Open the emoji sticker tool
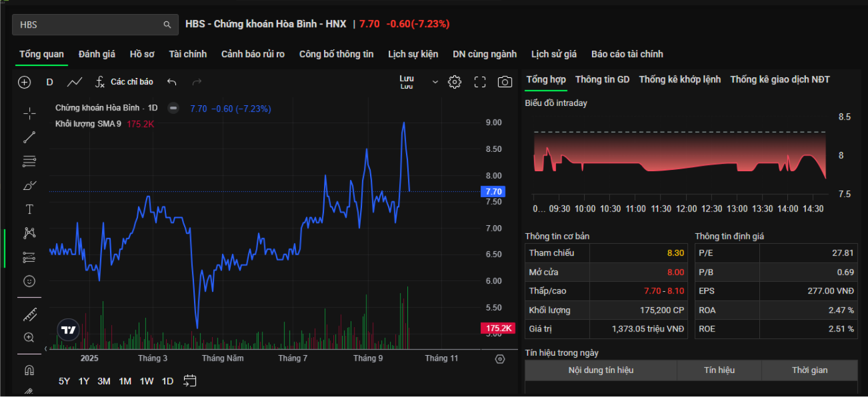This screenshot has height=397, width=868. click(29, 281)
